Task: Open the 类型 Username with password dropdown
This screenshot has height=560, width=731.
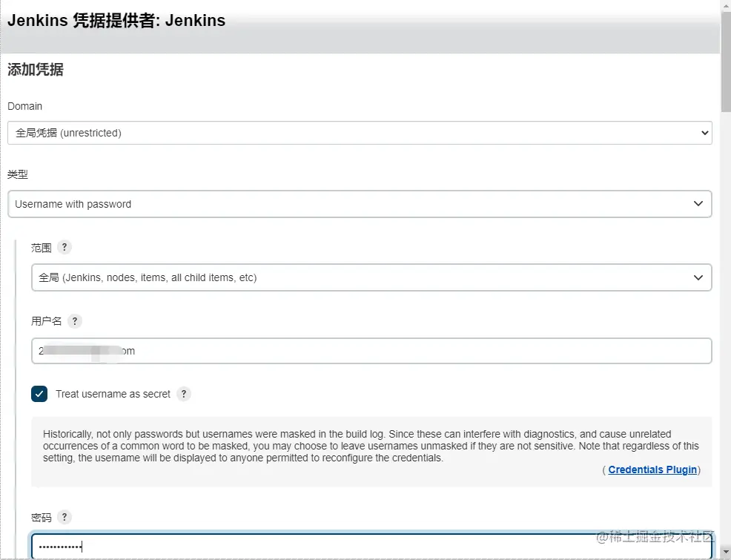Action: tap(360, 204)
